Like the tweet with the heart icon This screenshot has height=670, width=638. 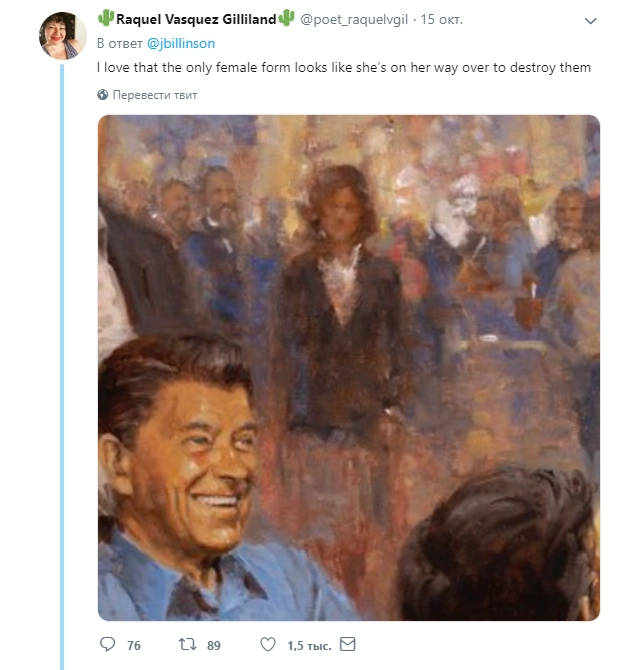tap(268, 645)
